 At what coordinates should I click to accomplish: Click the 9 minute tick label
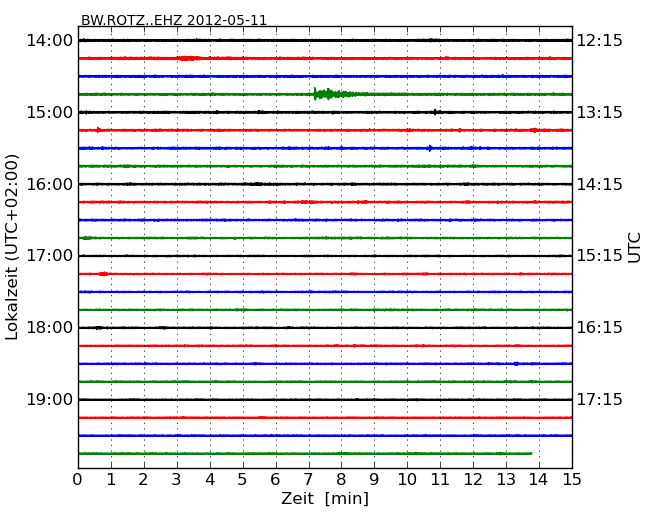(374, 480)
